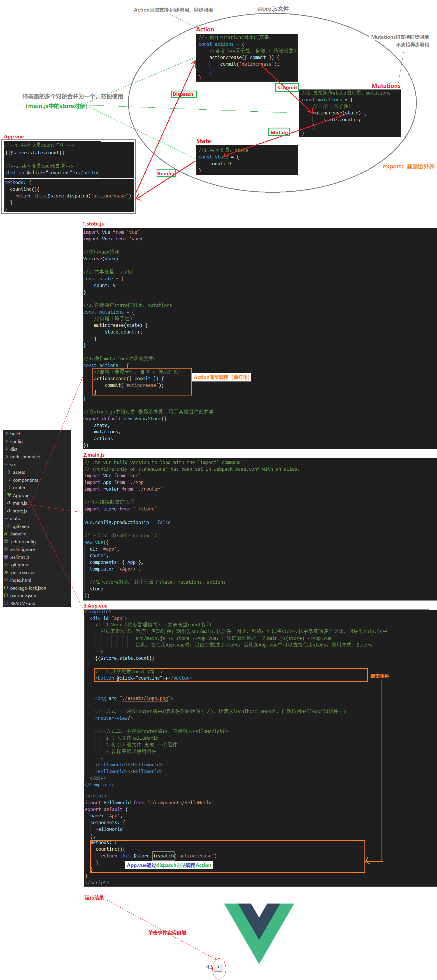Viewport: 437px width, 980px height.
Task: Click the info icon beside README.md
Action: pos(6,603)
